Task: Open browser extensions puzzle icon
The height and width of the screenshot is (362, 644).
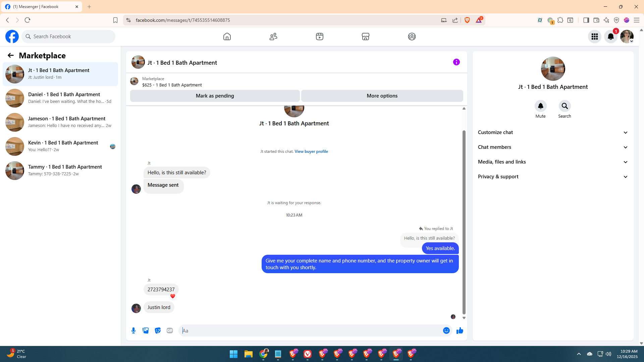Action: pos(560,20)
